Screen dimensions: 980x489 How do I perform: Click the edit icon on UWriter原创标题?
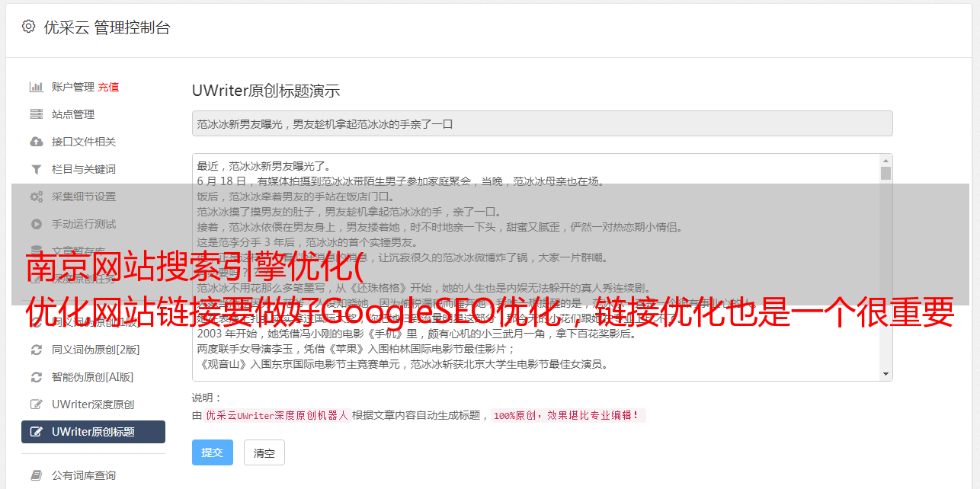(x=36, y=432)
